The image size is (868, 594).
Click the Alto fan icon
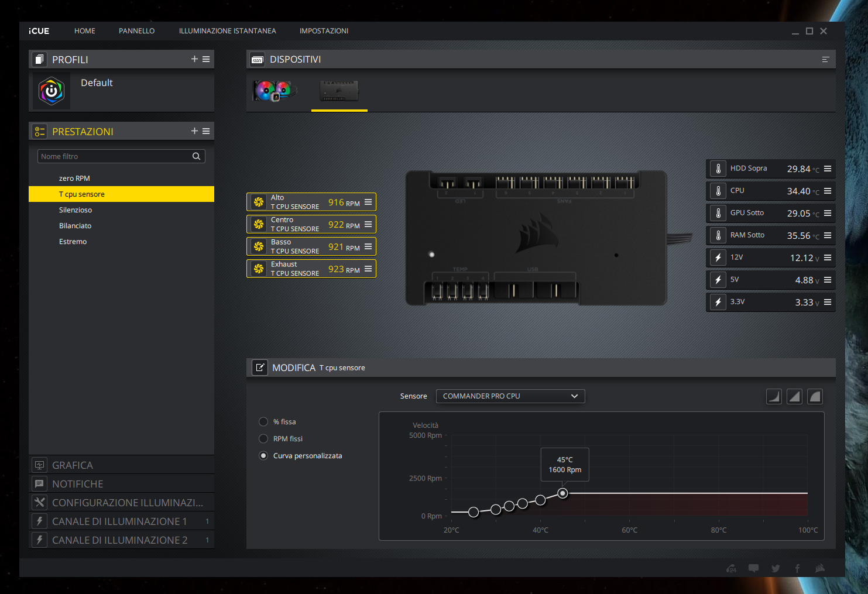259,202
